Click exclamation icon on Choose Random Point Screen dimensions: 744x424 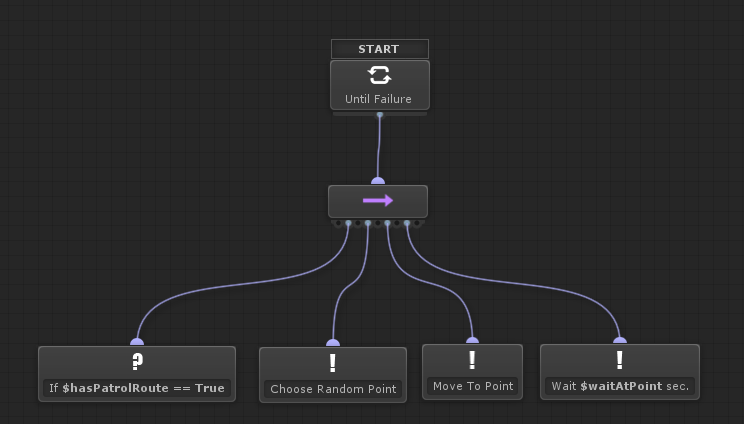pyautogui.click(x=333, y=363)
